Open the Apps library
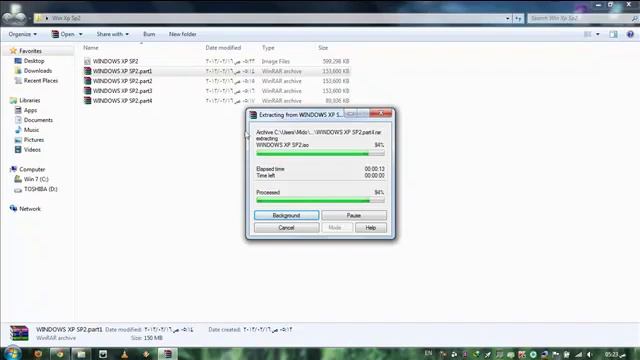The image size is (640, 360). click(x=30, y=110)
